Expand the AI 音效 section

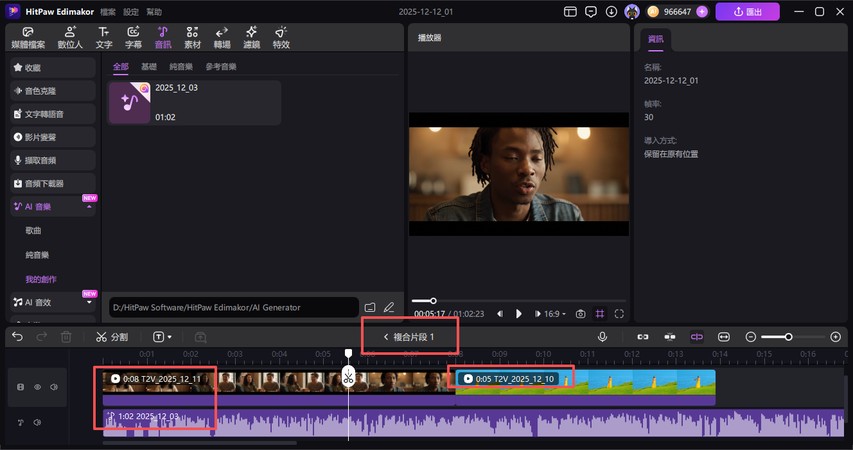tap(89, 302)
